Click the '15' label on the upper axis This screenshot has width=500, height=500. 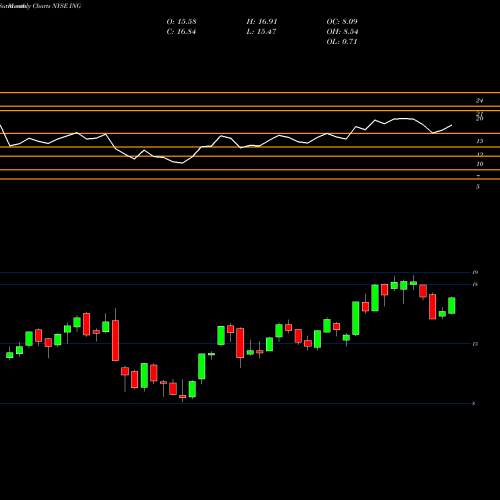[x=480, y=141]
